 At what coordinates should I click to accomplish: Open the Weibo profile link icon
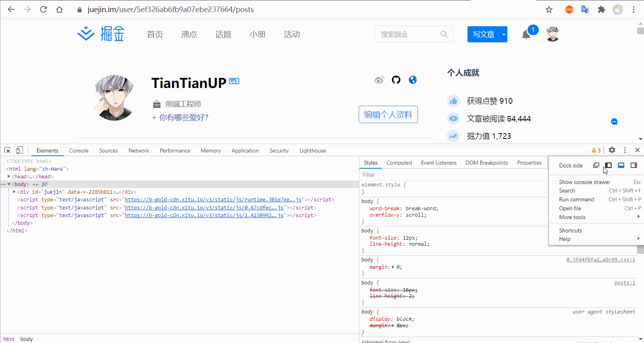pyautogui.click(x=379, y=80)
